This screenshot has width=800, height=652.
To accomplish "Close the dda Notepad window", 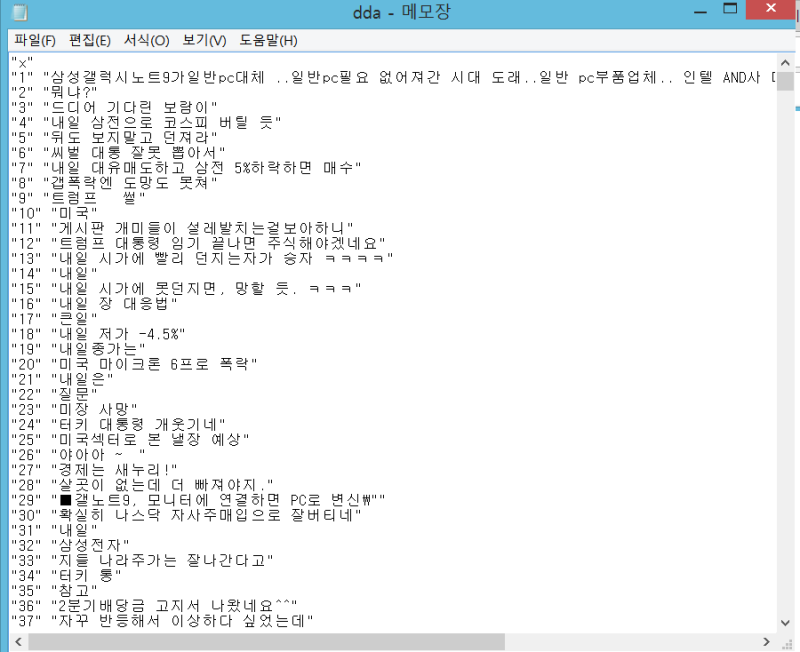I will pyautogui.click(x=771, y=10).
